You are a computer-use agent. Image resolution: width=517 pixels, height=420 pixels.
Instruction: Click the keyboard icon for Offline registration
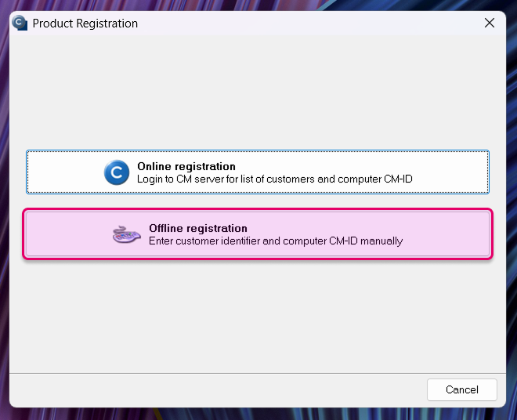point(127,234)
